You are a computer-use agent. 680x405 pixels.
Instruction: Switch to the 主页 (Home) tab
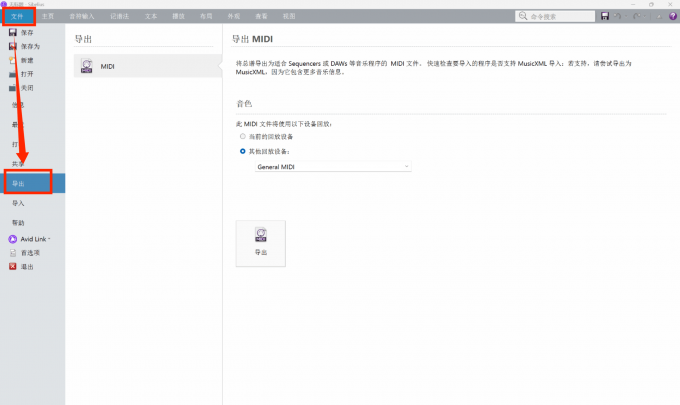click(x=48, y=16)
